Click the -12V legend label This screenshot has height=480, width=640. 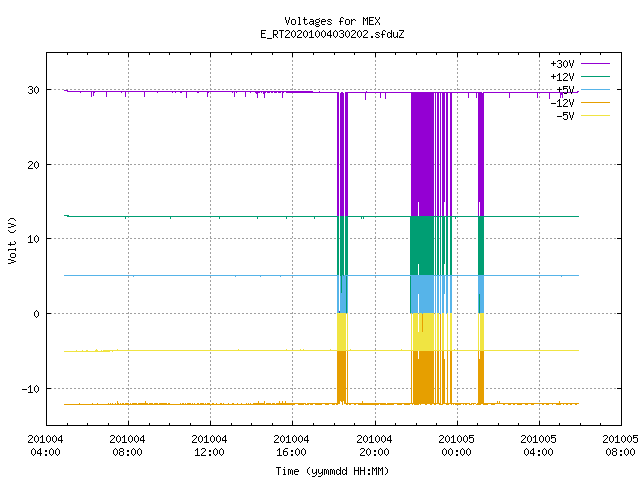pos(562,103)
